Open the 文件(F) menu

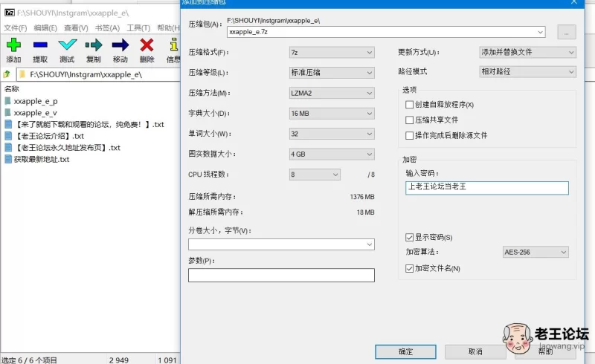15,28
